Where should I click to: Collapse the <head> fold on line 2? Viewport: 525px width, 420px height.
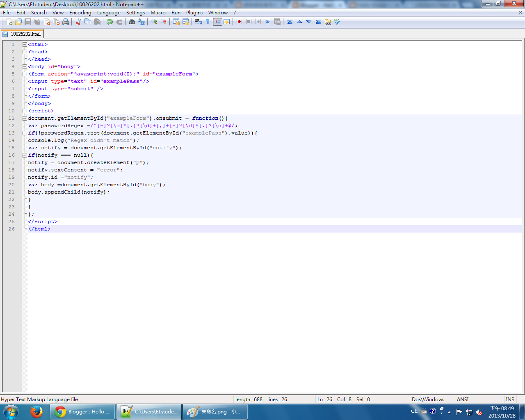[25, 52]
